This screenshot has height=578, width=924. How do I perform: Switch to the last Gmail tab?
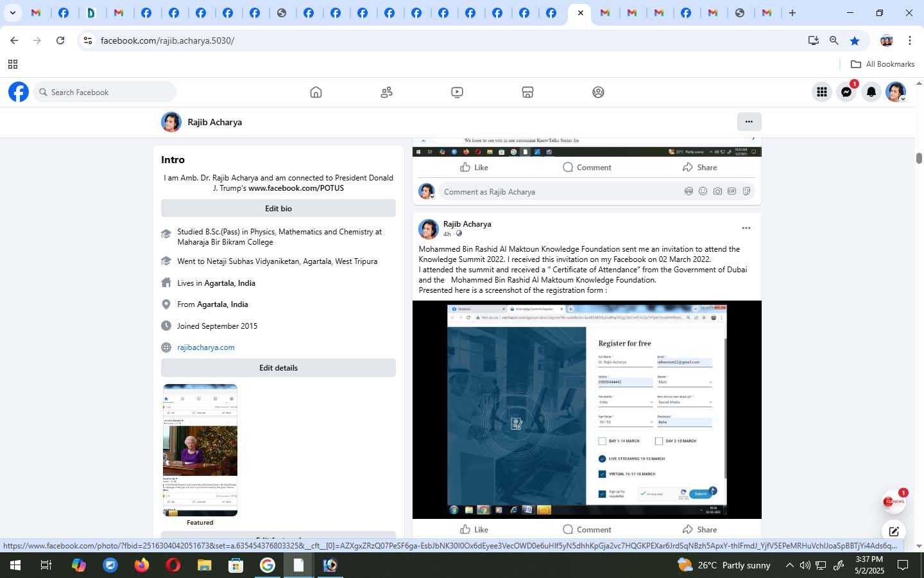point(767,13)
